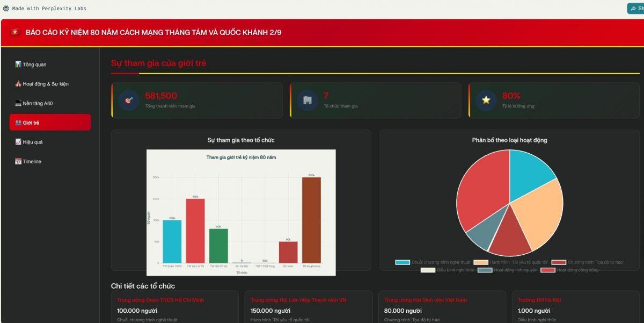The height and width of the screenshot is (323, 644).
Task: Click the star icon on 80% card
Action: pyautogui.click(x=486, y=101)
